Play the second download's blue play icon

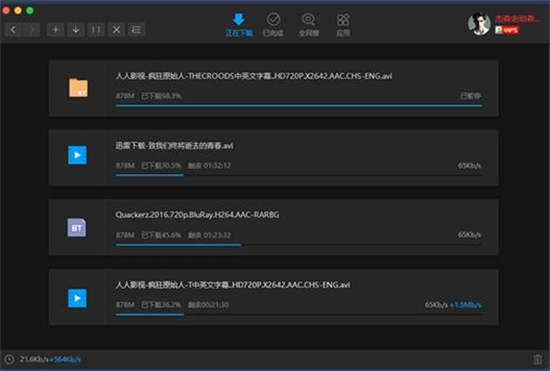coord(77,155)
